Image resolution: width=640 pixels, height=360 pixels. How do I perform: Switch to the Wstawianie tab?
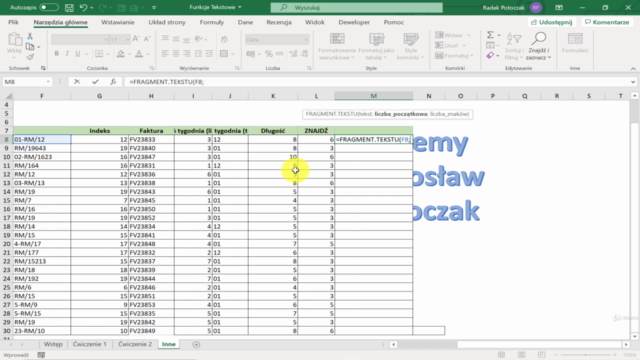point(118,22)
